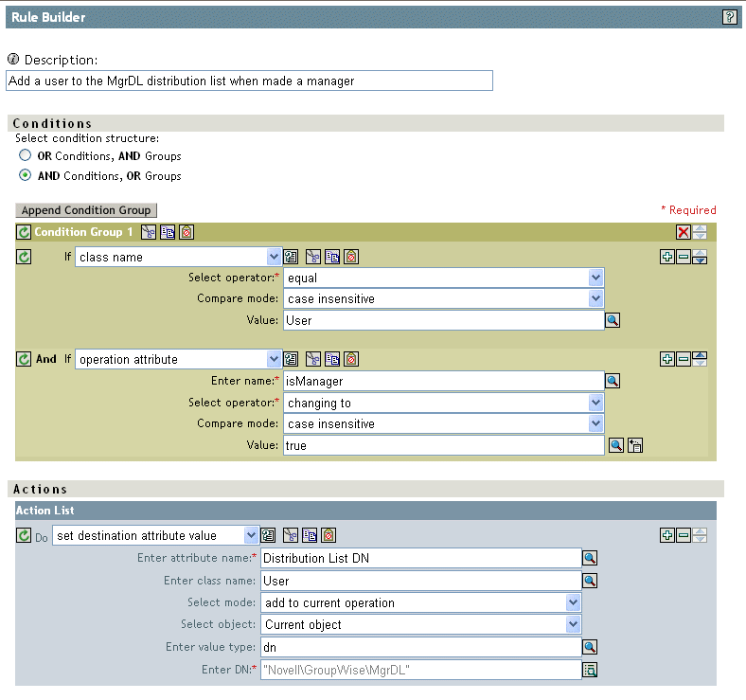746x700 pixels.
Task: Open the browse magnifier next to isManager field
Action: pyautogui.click(x=613, y=381)
